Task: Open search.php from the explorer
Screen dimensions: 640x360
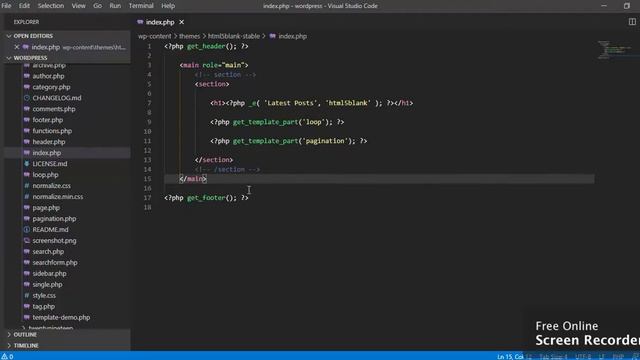Action: tap(48, 251)
